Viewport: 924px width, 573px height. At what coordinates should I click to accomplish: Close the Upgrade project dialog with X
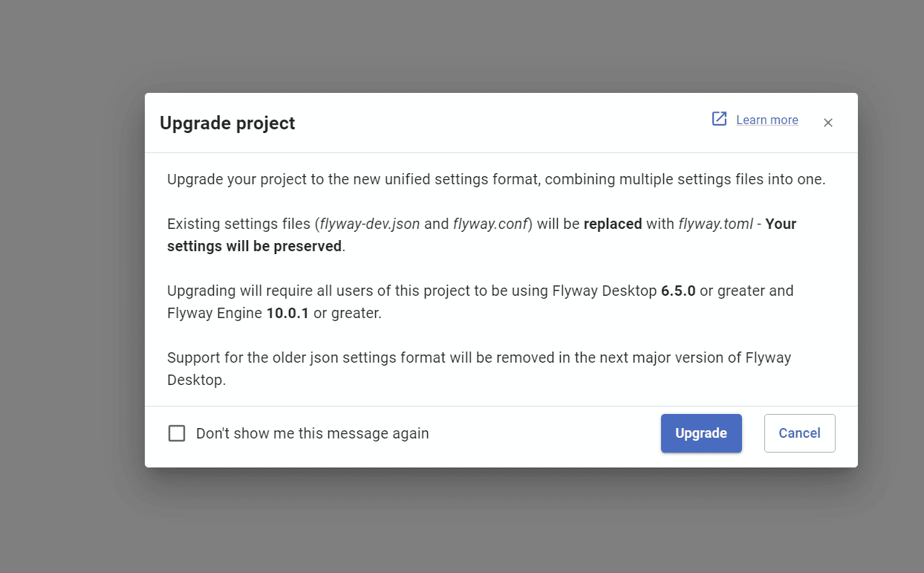pos(827,123)
